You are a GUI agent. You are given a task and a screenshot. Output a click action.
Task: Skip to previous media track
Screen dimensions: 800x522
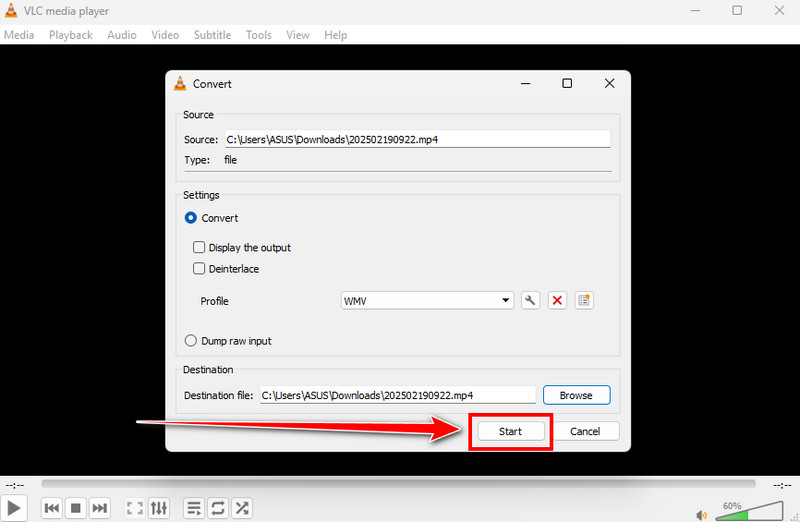[x=52, y=508]
